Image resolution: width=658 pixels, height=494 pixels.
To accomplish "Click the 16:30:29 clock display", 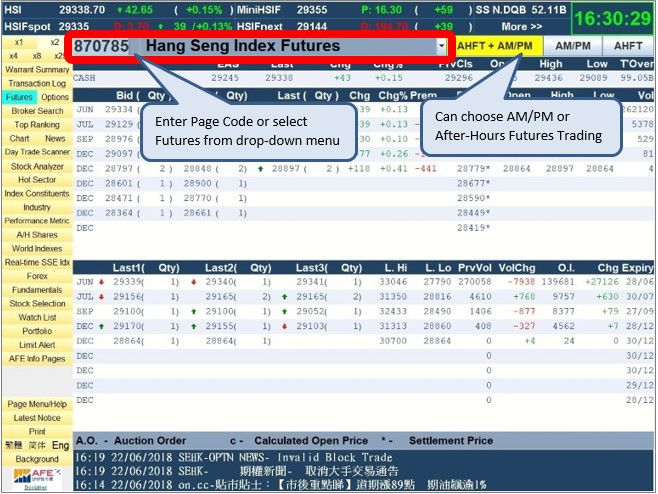I will [x=612, y=18].
